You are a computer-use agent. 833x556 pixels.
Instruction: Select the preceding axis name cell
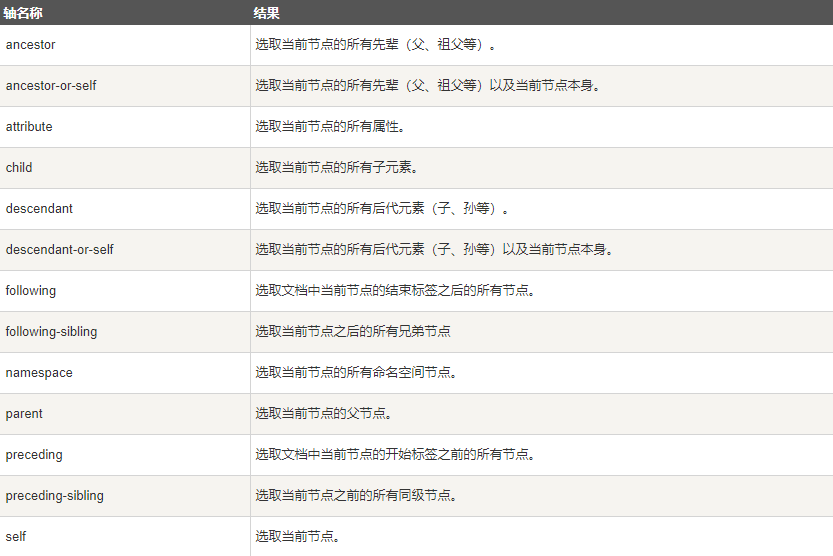pyautogui.click(x=34, y=455)
